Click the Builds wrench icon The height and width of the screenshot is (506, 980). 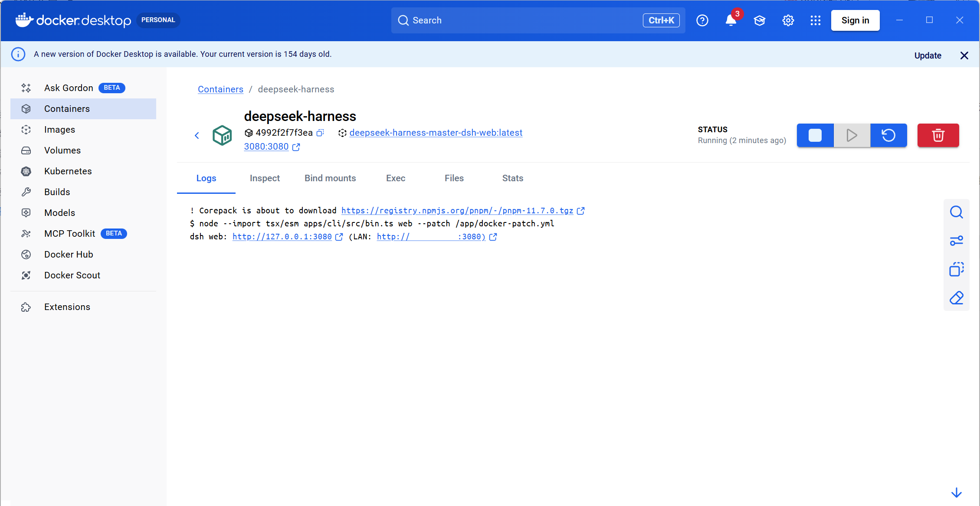tap(26, 192)
